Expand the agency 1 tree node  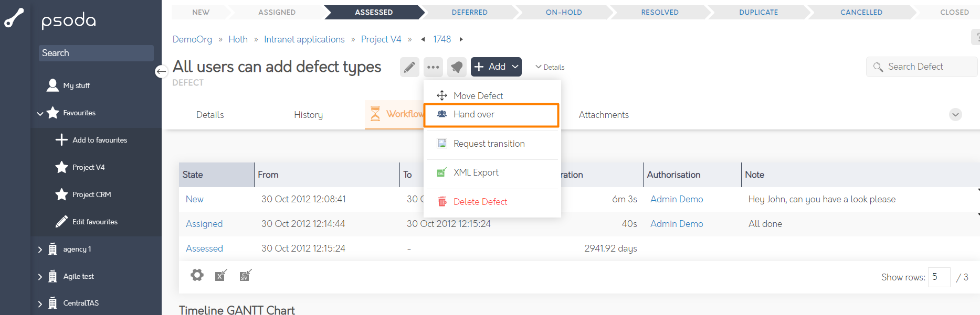click(x=40, y=249)
